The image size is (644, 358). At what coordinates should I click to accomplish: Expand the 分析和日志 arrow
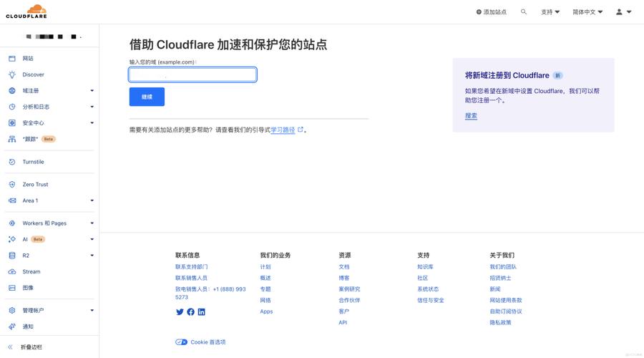tap(92, 107)
